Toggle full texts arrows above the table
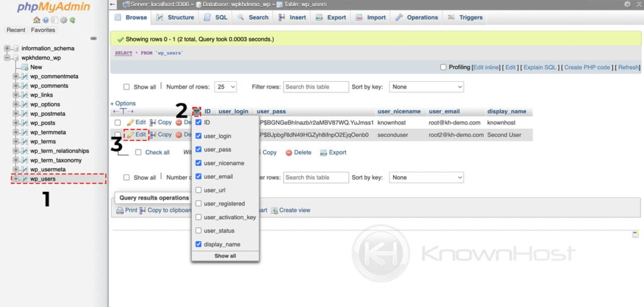This screenshot has width=644, height=307. 123,112
